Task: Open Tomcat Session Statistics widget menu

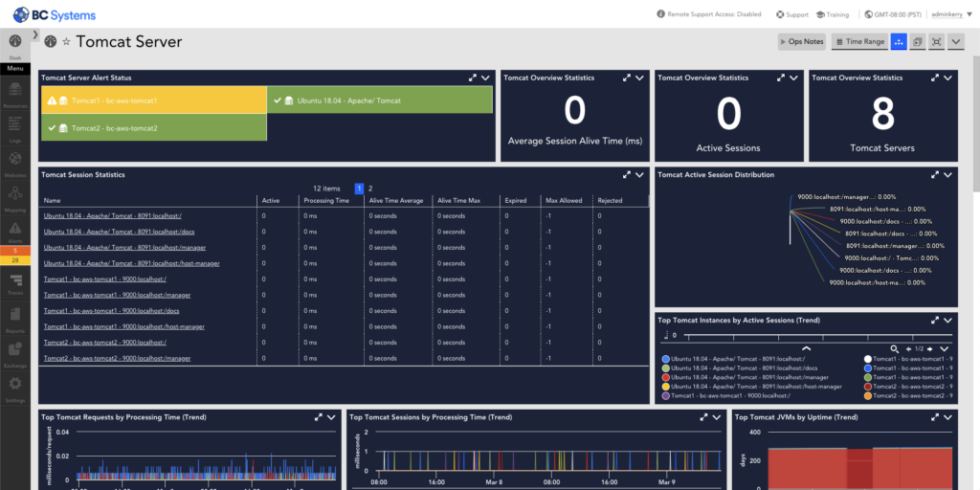Action: point(639,175)
